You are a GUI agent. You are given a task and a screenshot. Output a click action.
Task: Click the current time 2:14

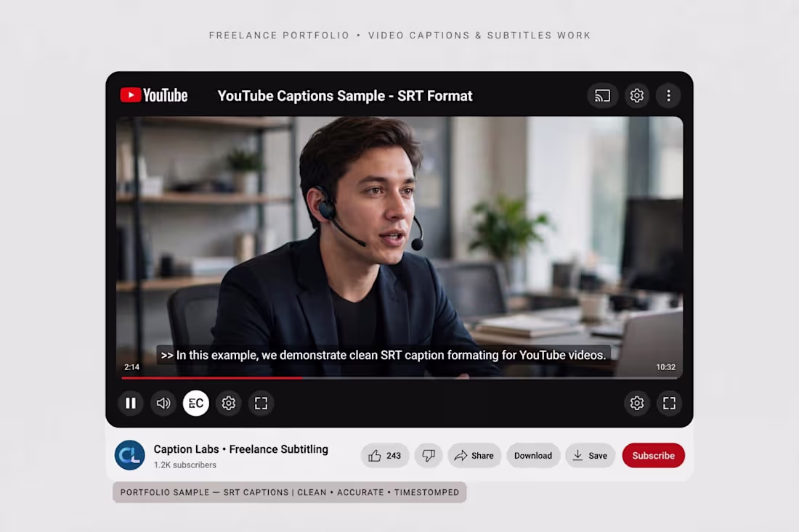click(x=132, y=367)
